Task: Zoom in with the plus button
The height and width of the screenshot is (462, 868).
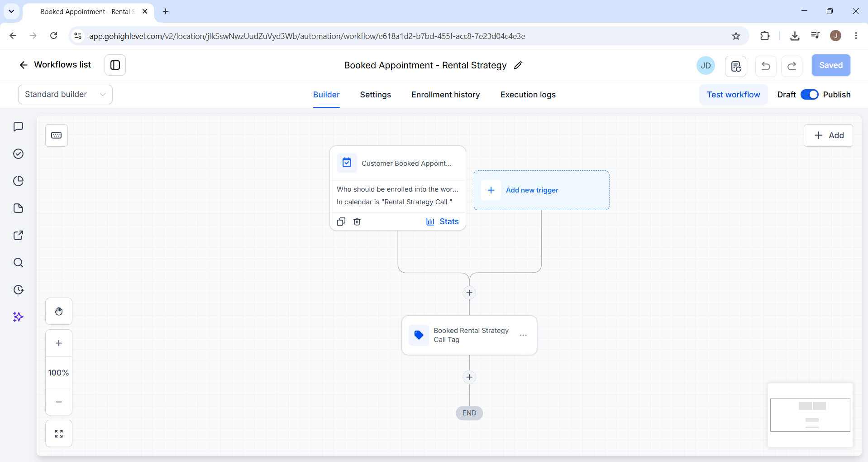Action: coord(59,343)
